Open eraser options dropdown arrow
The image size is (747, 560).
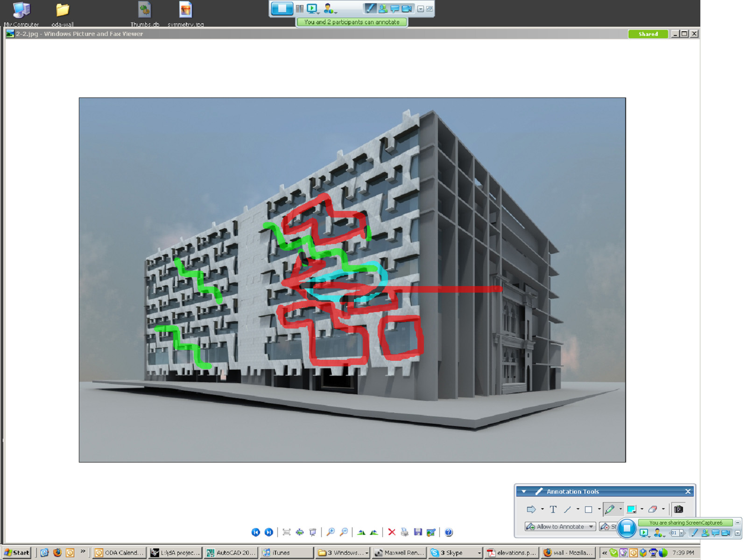click(x=663, y=509)
